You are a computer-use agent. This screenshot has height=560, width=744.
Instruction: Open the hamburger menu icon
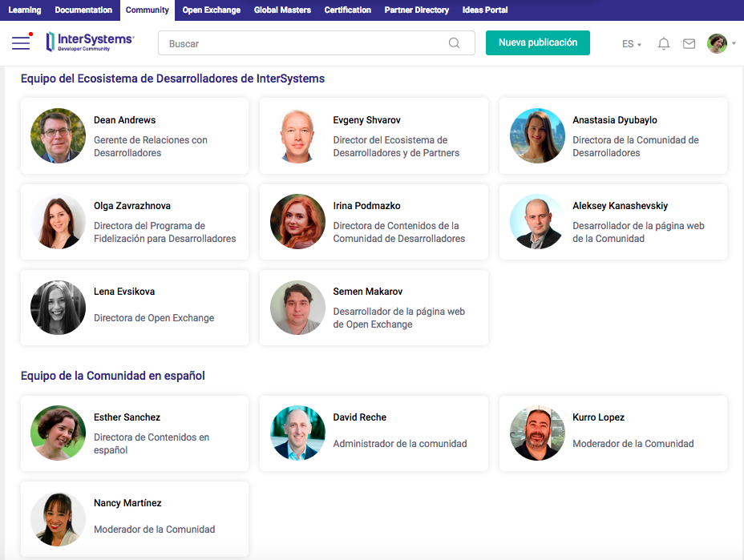click(x=21, y=43)
